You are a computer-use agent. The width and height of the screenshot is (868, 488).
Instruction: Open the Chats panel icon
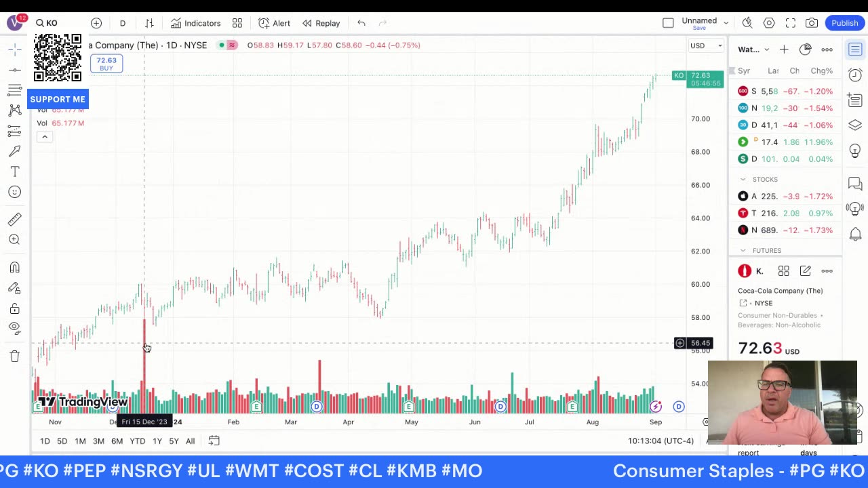(x=855, y=183)
